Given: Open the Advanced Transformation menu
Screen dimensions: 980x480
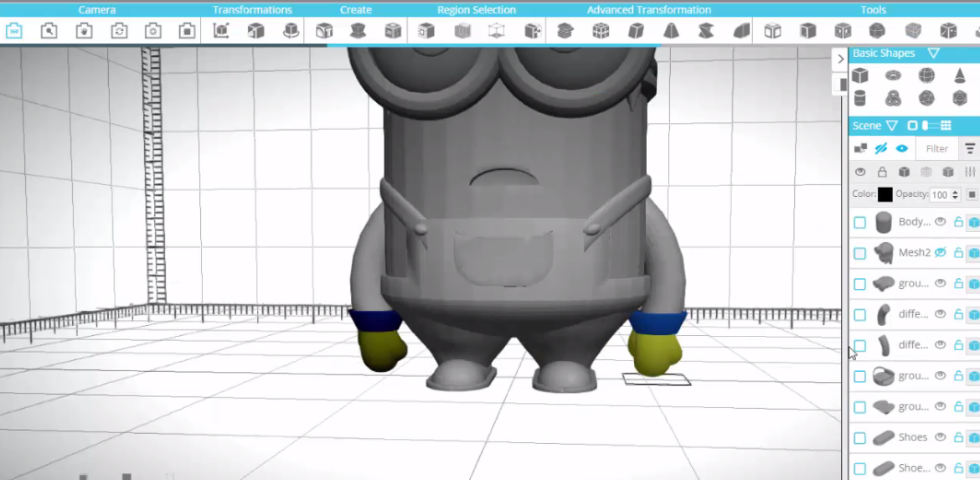Looking at the screenshot, I should pyautogui.click(x=649, y=9).
